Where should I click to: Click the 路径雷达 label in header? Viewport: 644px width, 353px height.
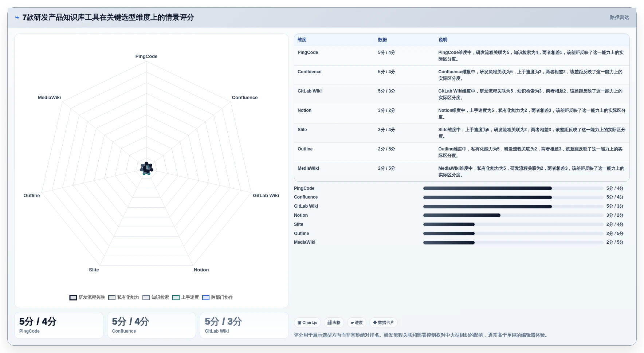pyautogui.click(x=619, y=17)
